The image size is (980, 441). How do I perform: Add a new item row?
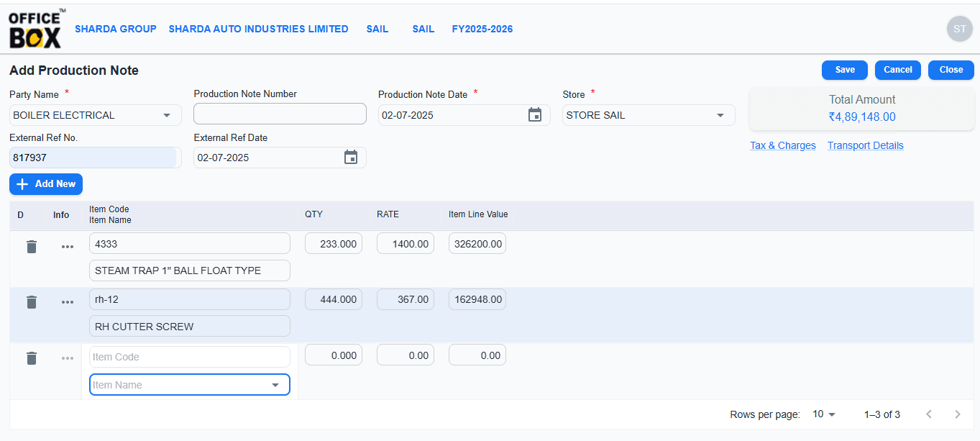point(46,184)
